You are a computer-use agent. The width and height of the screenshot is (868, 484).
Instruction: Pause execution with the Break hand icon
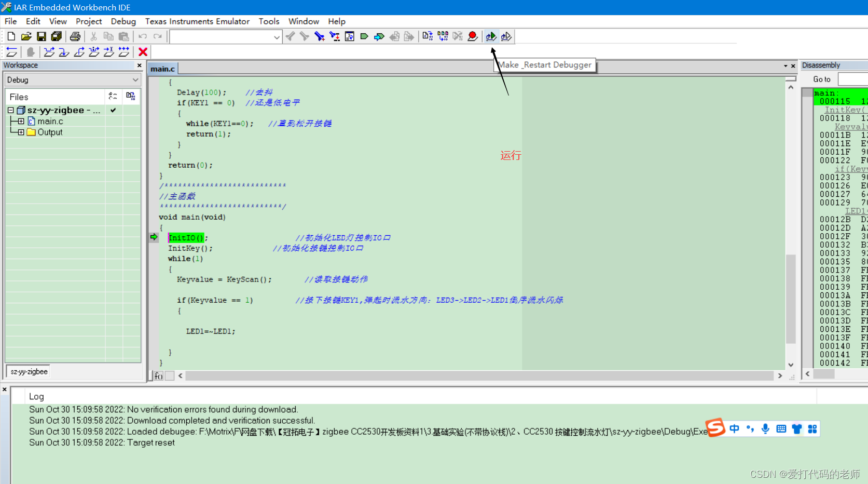30,52
